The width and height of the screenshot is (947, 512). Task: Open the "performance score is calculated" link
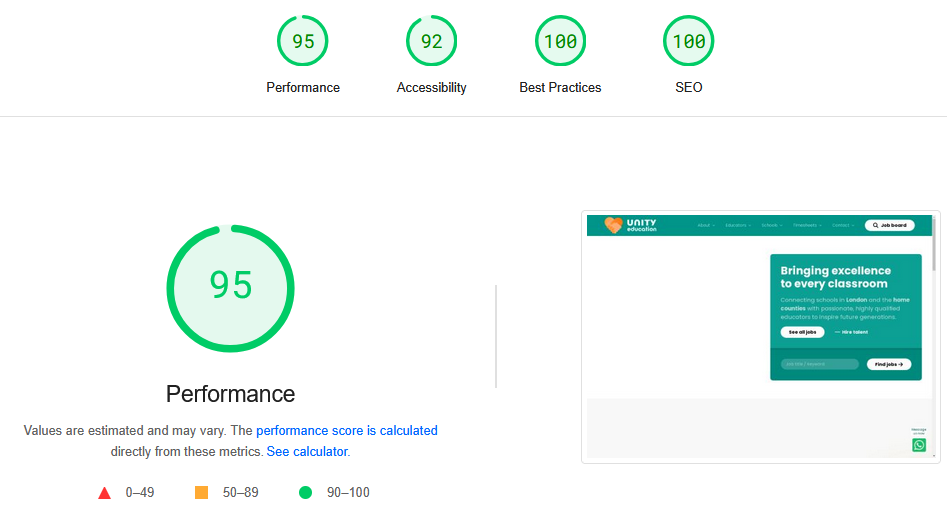pyautogui.click(x=347, y=431)
